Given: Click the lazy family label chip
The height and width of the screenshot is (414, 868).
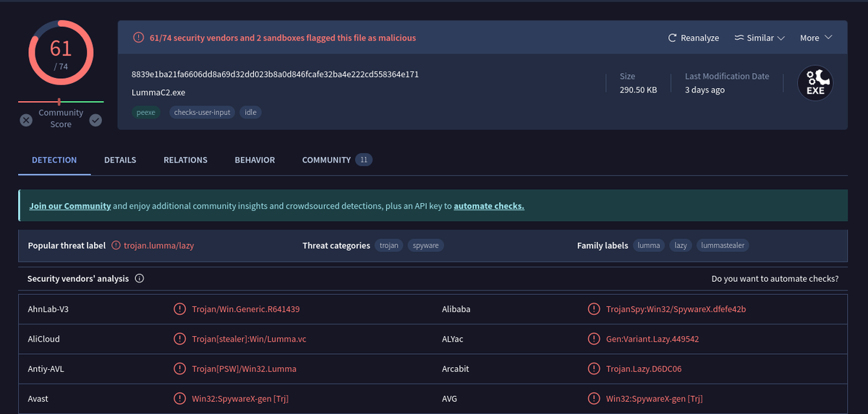Looking at the screenshot, I should pos(681,246).
